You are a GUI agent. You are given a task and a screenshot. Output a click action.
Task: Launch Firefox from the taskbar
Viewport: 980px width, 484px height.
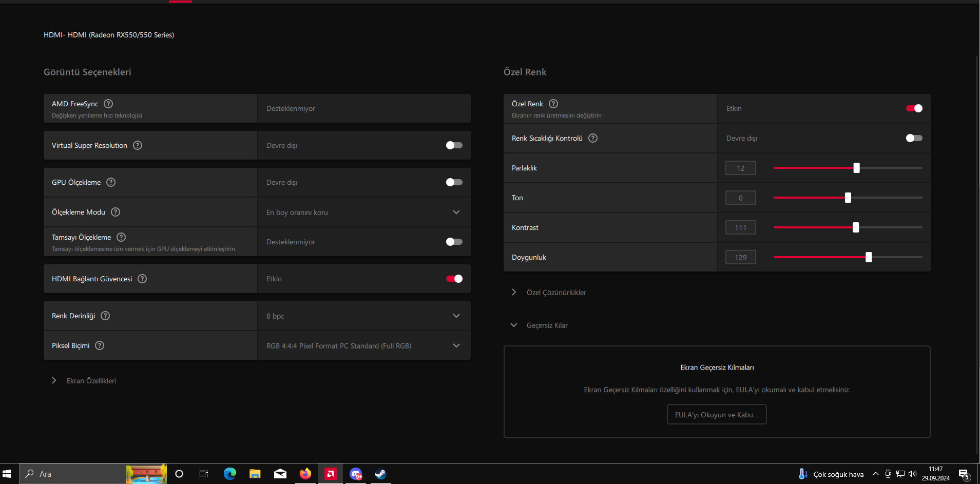coord(305,474)
